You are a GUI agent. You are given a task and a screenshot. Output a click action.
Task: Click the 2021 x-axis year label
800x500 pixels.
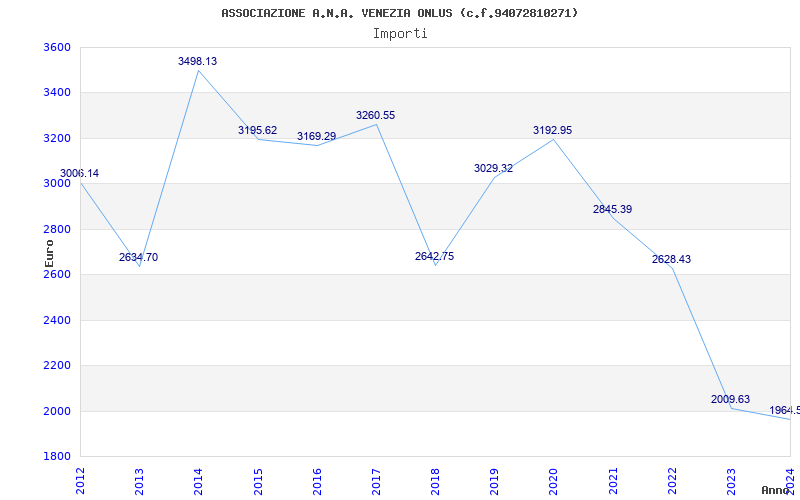[613, 481]
